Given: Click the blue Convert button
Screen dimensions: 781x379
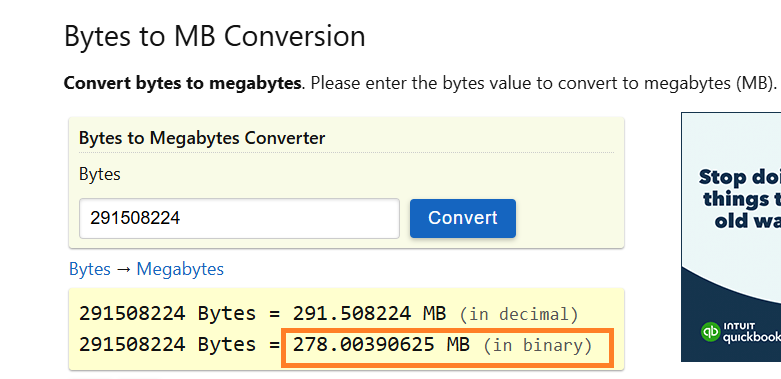Looking at the screenshot, I should coord(463,218).
